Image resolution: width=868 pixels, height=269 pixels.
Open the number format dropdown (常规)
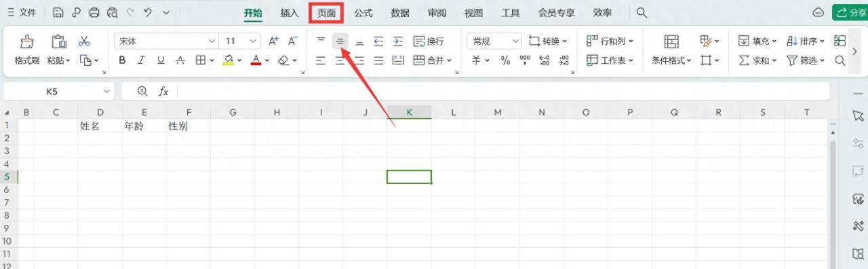tap(515, 41)
